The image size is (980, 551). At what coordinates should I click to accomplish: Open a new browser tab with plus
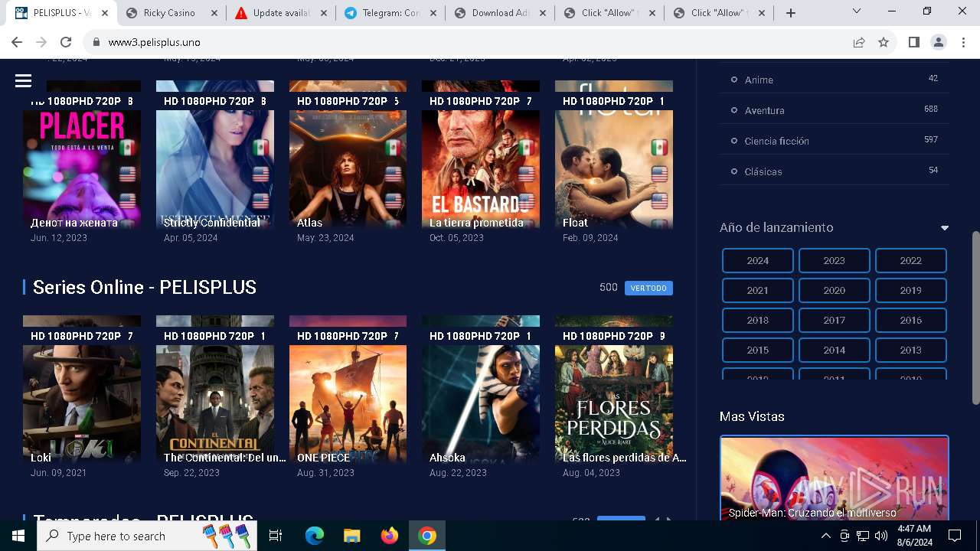point(791,13)
